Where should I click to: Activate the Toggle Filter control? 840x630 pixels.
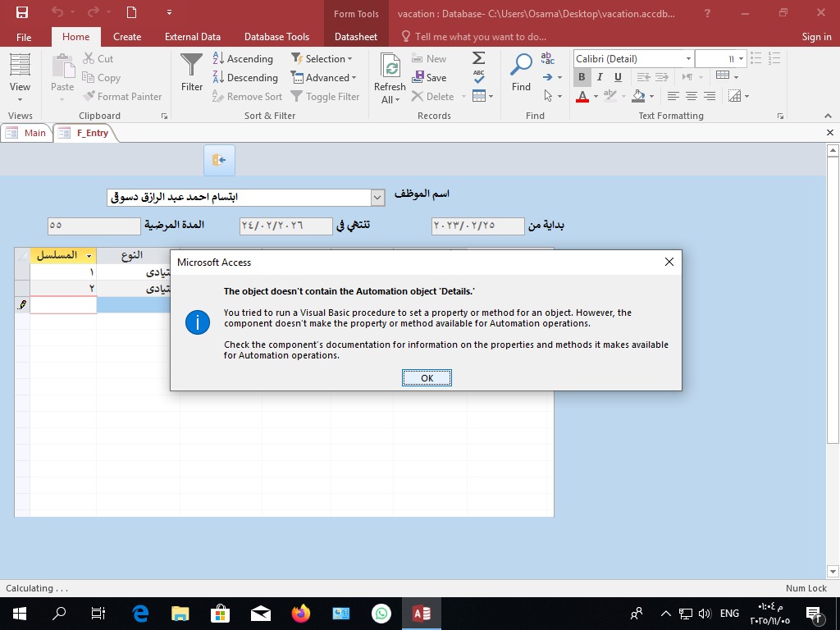click(x=326, y=96)
